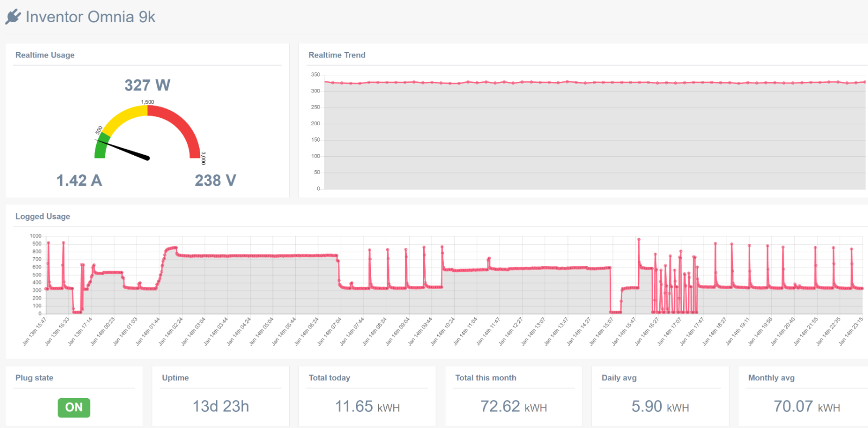Select the Monthly avg card heading
The image size is (868, 428).
(x=771, y=378)
